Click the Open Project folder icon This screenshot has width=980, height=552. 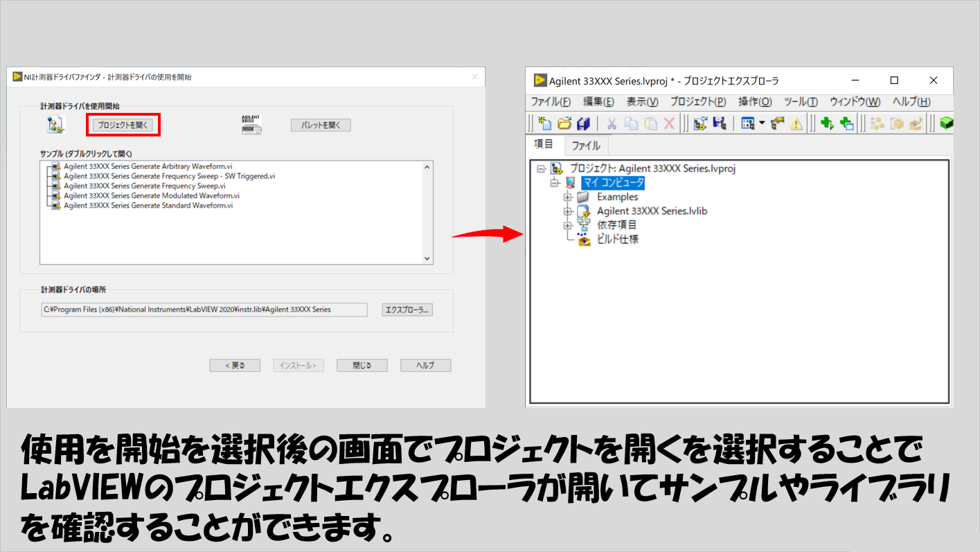(564, 123)
